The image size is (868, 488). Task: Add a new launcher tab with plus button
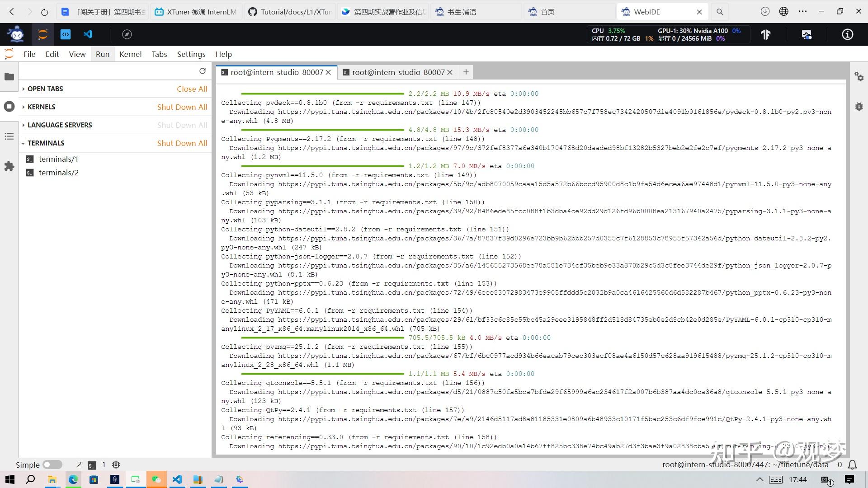click(466, 72)
